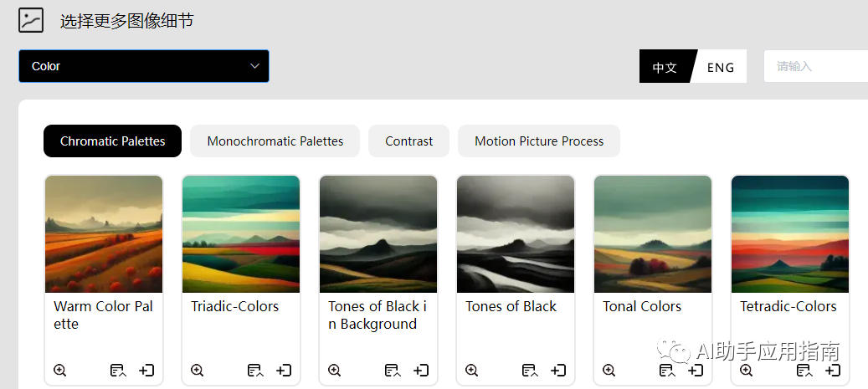Screen dimensions: 868x389
Task: Click text-list icon under Tones of Black card
Action: tap(530, 371)
